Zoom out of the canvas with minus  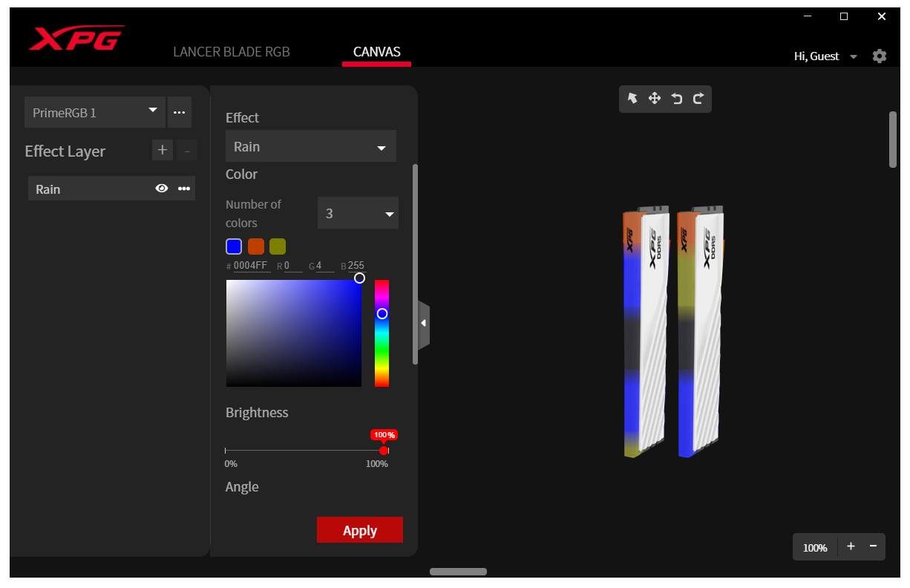click(873, 546)
